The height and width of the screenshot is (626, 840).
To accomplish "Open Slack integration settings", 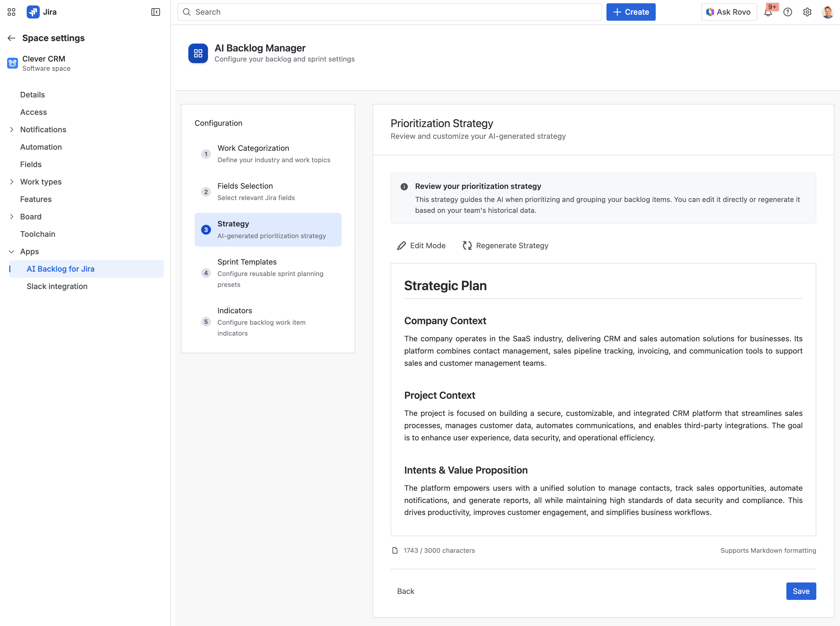I will click(57, 286).
